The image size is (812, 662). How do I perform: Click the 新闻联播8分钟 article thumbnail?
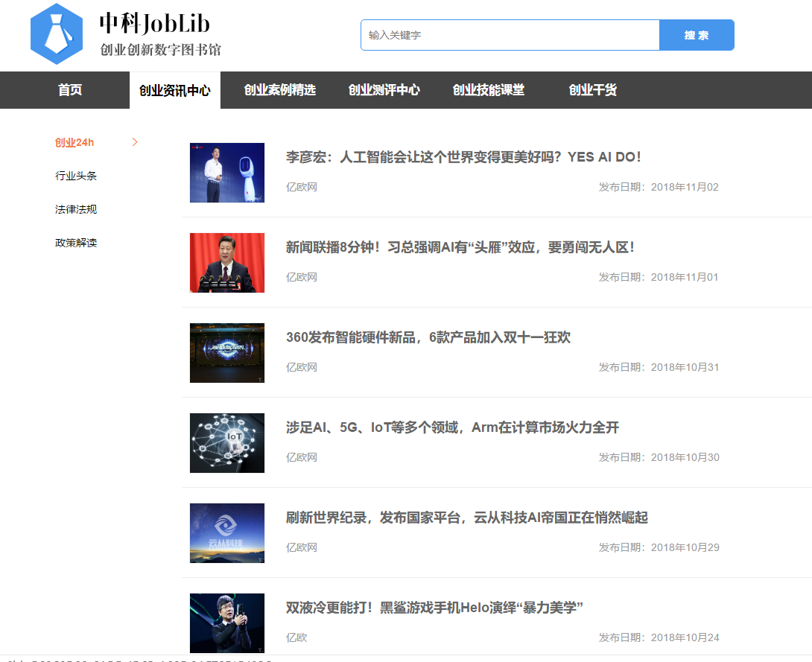(x=227, y=263)
